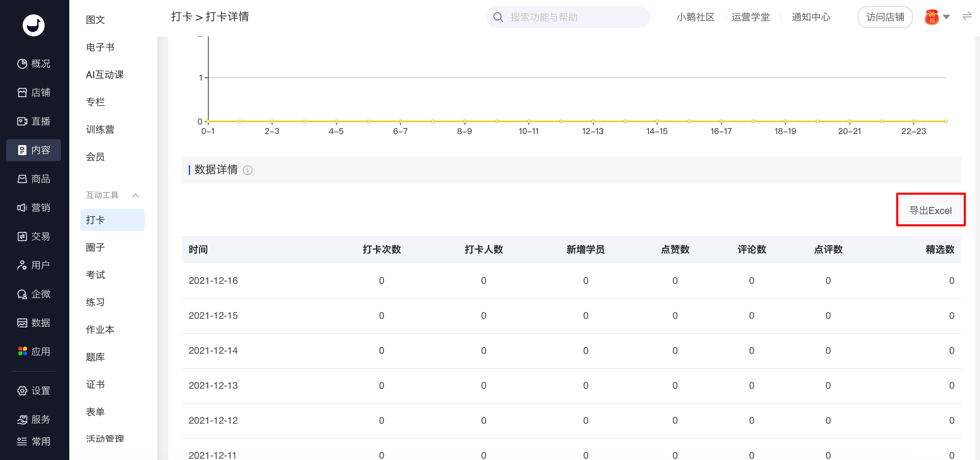The height and width of the screenshot is (460, 980).
Task: Click the colorful apps icon
Action: click(22, 351)
